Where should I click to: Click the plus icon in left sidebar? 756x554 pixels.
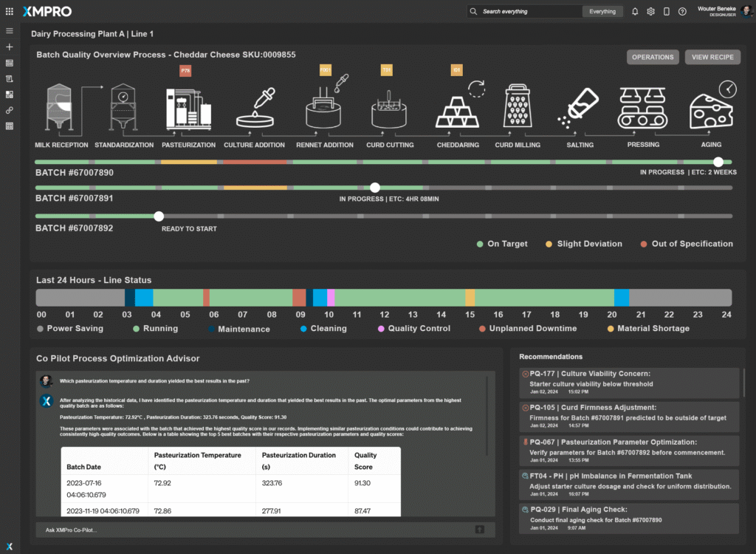click(x=10, y=47)
